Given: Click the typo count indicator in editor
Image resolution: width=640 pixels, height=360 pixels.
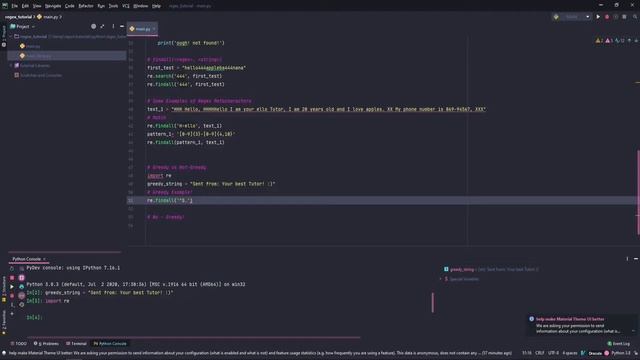Looking at the screenshot, I should (x=619, y=40).
